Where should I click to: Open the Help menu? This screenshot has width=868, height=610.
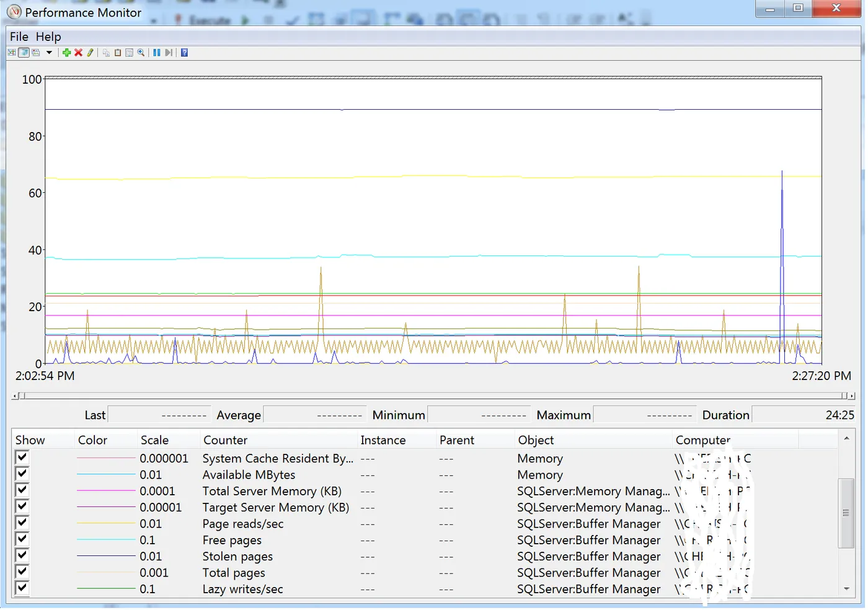[48, 37]
